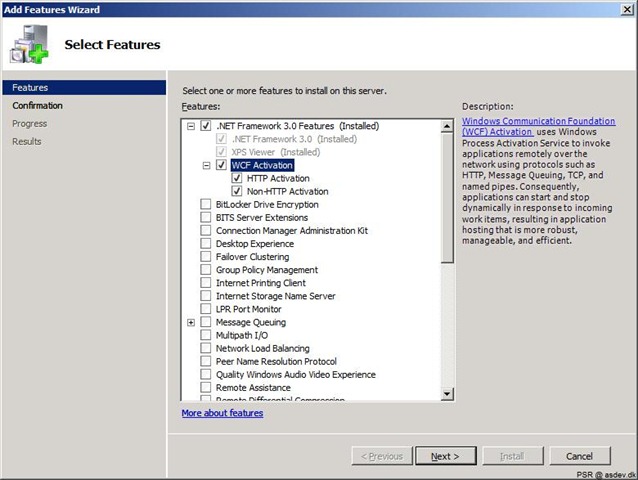
Task: Enable the Desktop Experience checkbox
Action: click(205, 244)
